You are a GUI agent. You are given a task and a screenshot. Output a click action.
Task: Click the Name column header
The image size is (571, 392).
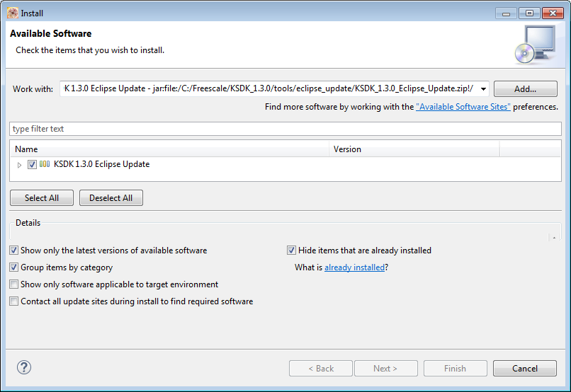point(170,149)
